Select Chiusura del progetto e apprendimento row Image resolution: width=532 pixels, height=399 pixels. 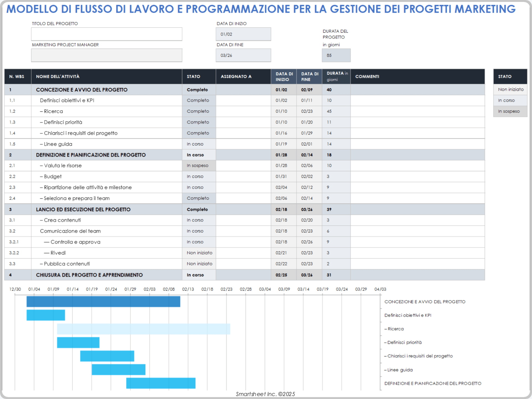245,275
